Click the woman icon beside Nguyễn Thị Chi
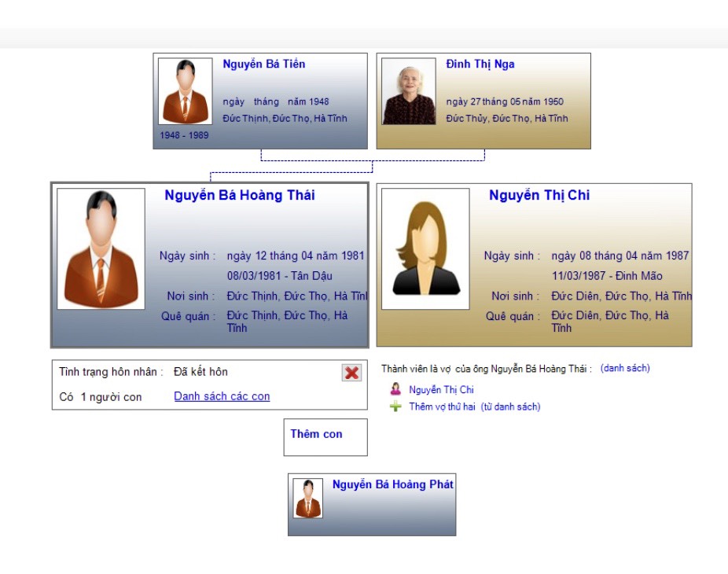728x574 pixels. (395, 389)
